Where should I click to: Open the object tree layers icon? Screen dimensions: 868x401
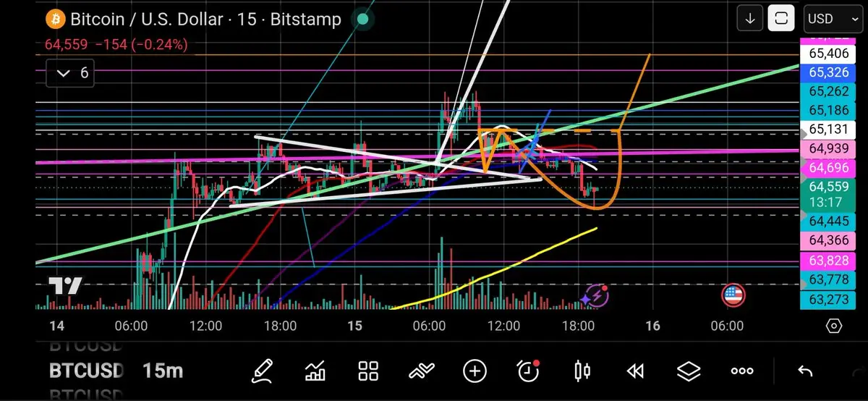(689, 371)
